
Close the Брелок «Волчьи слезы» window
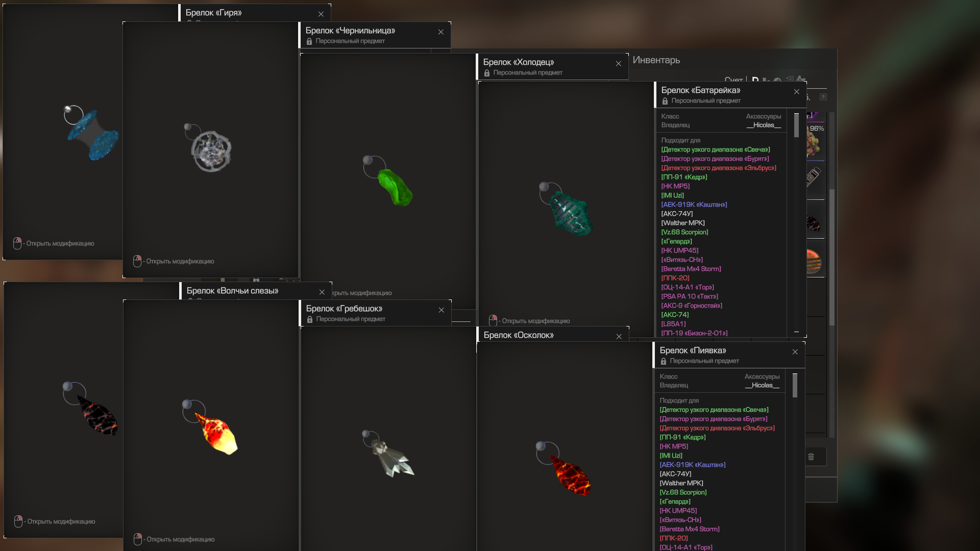click(322, 292)
